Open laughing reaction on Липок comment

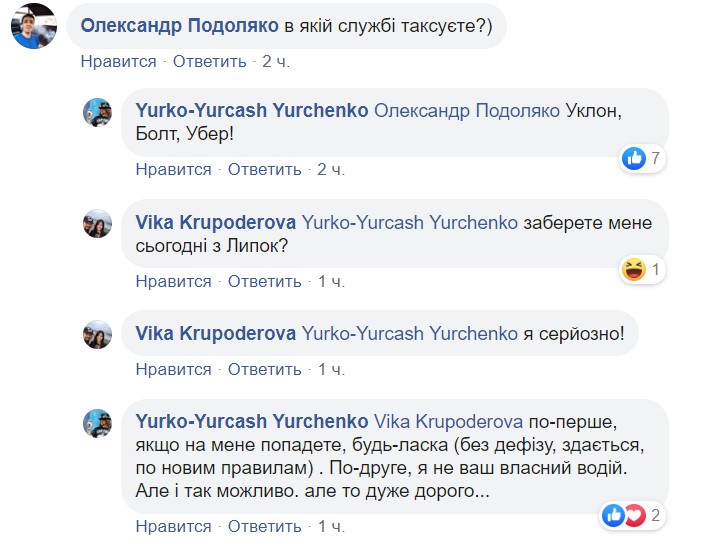pyautogui.click(x=642, y=269)
